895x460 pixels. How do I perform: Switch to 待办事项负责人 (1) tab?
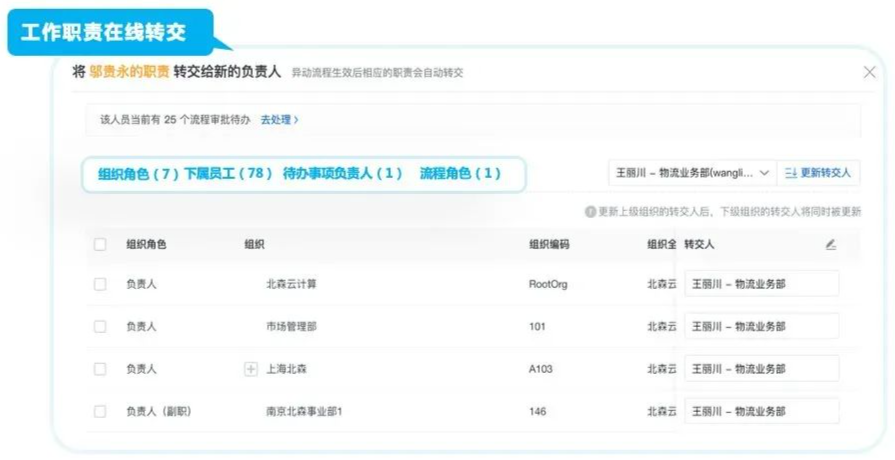point(342,173)
